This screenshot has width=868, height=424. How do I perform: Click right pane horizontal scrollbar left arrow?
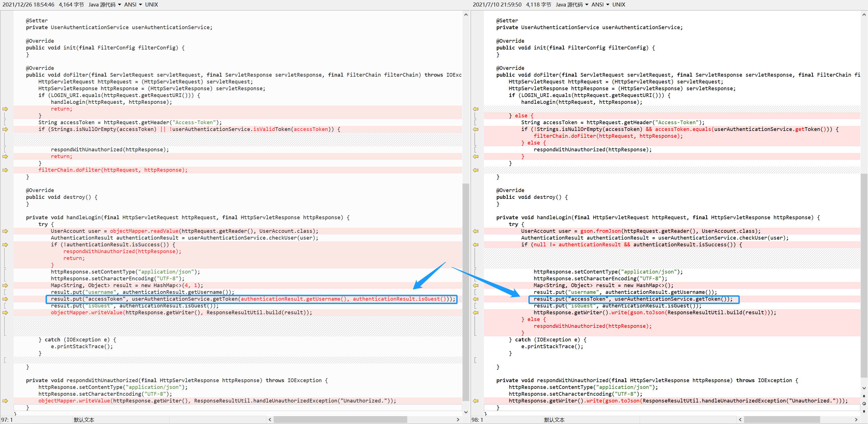(x=740, y=420)
